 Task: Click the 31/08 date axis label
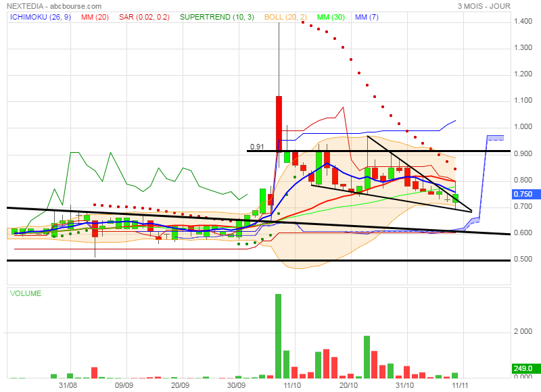point(68,385)
